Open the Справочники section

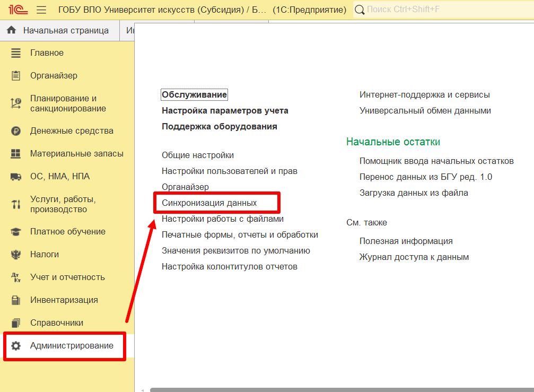coord(56,323)
